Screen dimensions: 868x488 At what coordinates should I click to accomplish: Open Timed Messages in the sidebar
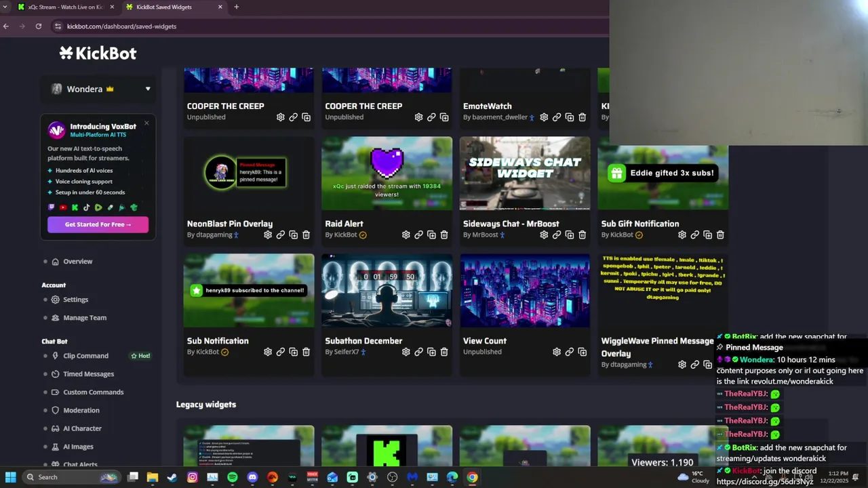coord(88,374)
